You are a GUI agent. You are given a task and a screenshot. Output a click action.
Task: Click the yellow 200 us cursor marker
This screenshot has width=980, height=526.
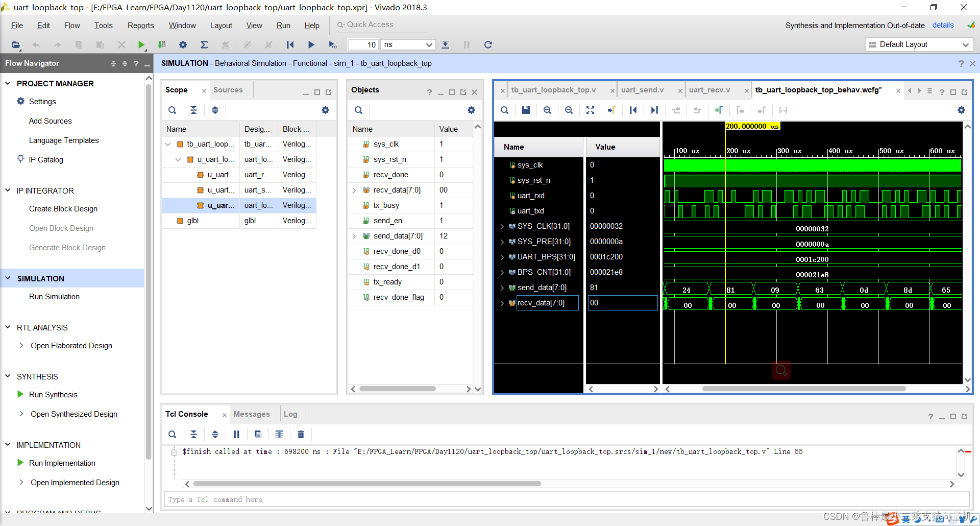coord(752,126)
